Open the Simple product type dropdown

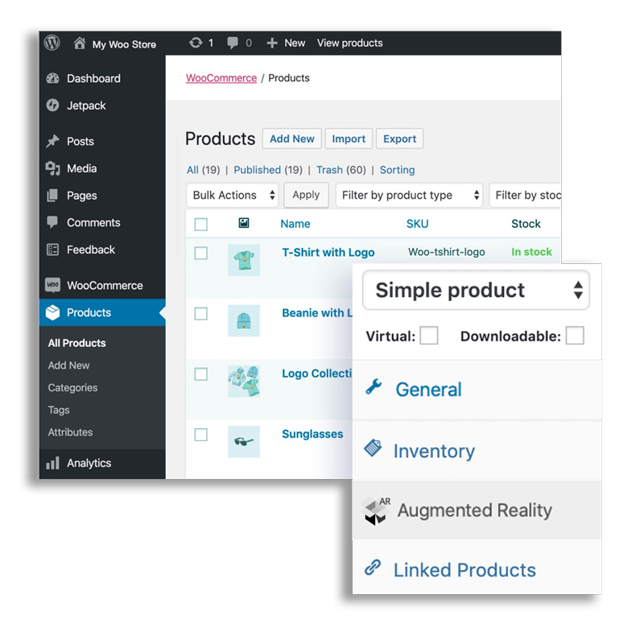(476, 290)
